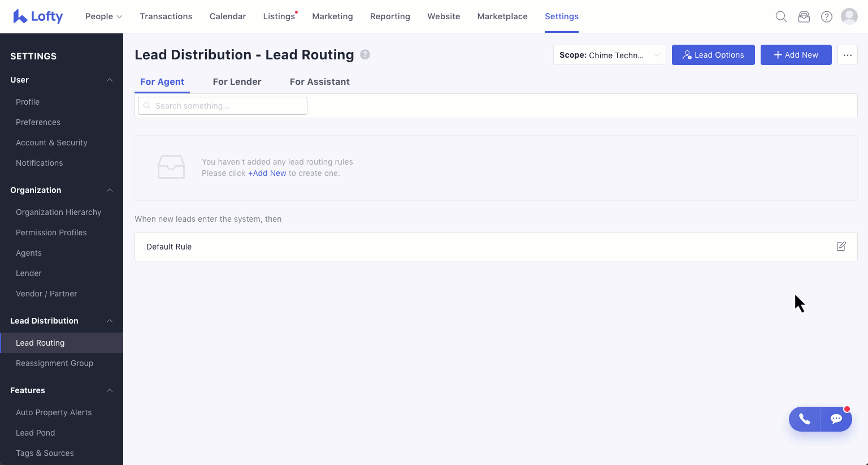868x465 pixels.
Task: Open Organization Hierarchy
Action: tap(58, 212)
